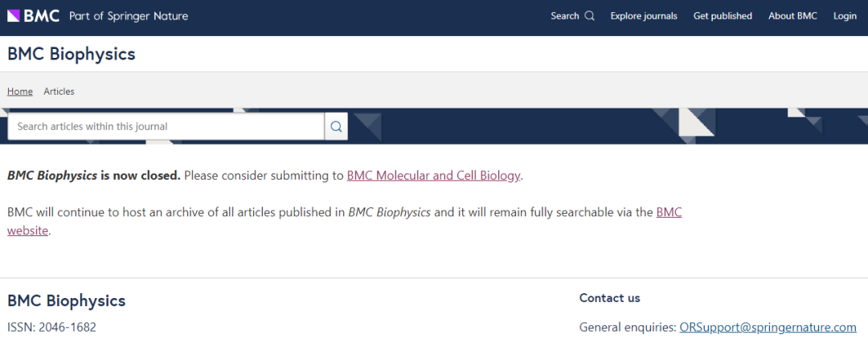This screenshot has height=347, width=868.
Task: Click the BMC logo
Action: [34, 15]
